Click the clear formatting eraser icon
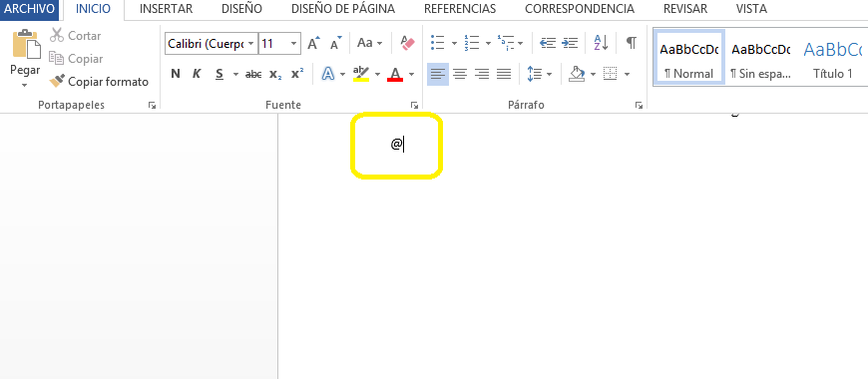The height and width of the screenshot is (379, 868). 407,43
